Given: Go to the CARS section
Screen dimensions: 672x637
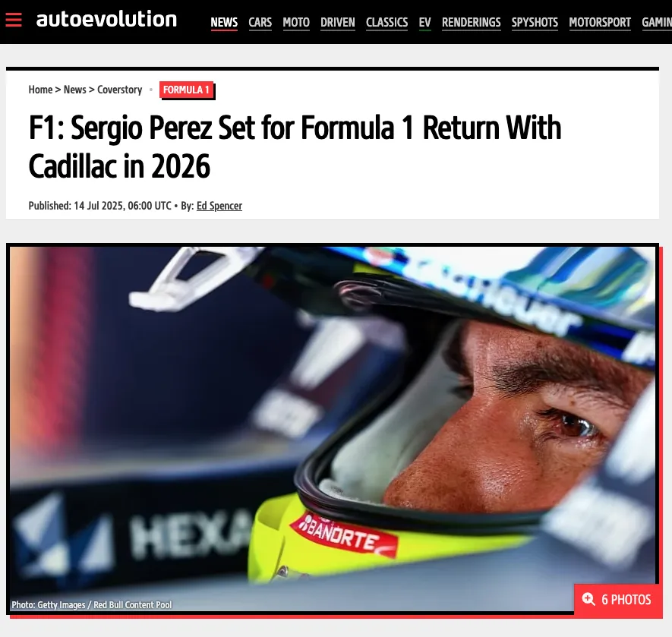Looking at the screenshot, I should (x=260, y=22).
